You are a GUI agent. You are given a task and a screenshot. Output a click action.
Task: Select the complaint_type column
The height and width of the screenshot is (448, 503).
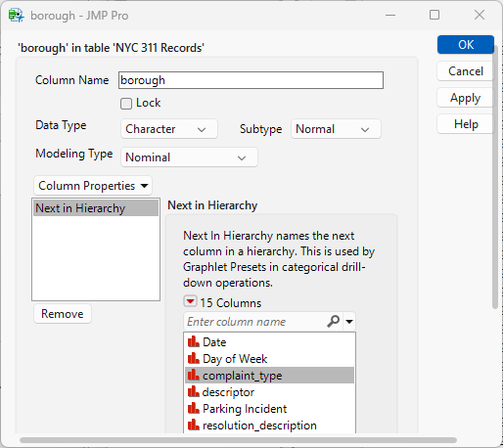coord(269,376)
